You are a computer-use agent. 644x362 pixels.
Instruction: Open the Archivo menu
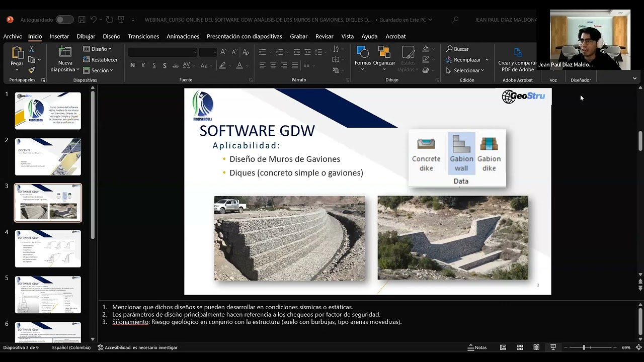click(x=13, y=36)
